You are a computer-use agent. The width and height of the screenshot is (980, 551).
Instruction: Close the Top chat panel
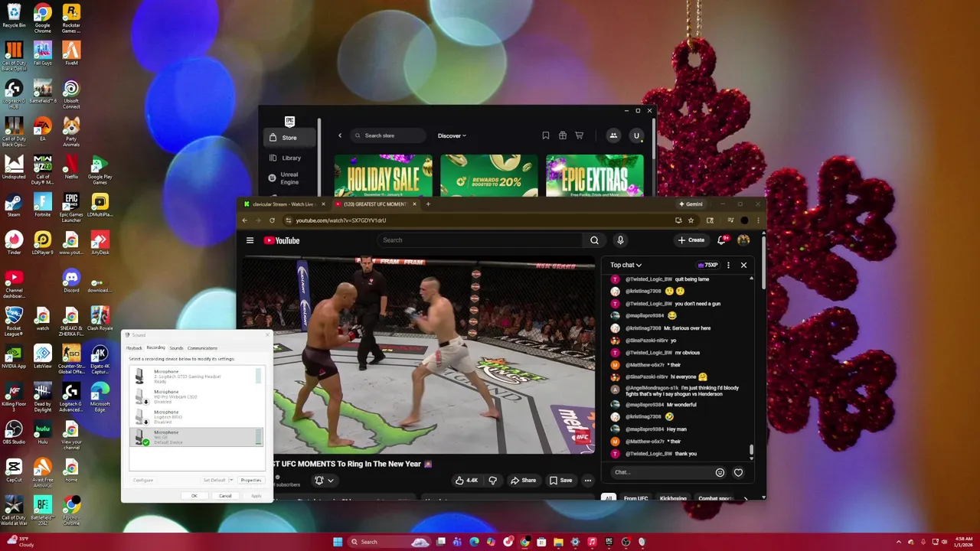(743, 265)
